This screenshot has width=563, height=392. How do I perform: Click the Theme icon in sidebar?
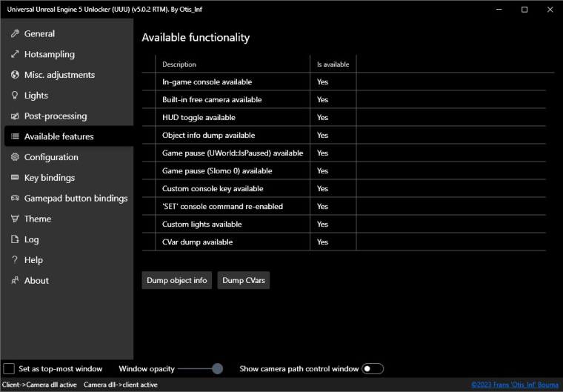15,219
